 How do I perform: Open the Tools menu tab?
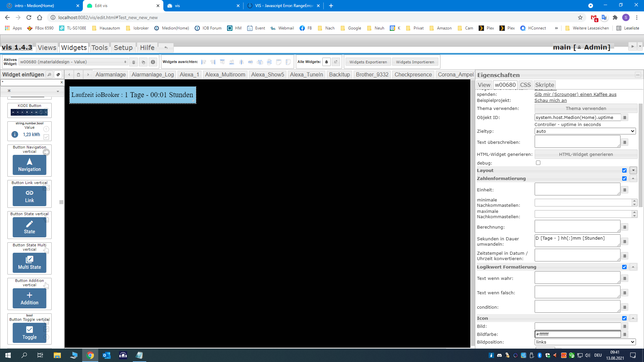click(100, 48)
